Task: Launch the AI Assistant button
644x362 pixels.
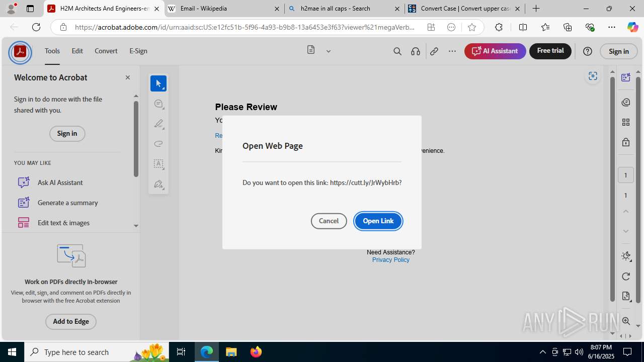Action: tap(495, 51)
